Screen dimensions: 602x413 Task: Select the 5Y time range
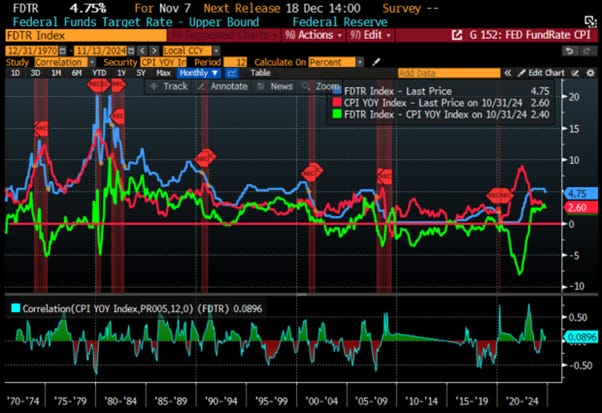click(x=141, y=73)
